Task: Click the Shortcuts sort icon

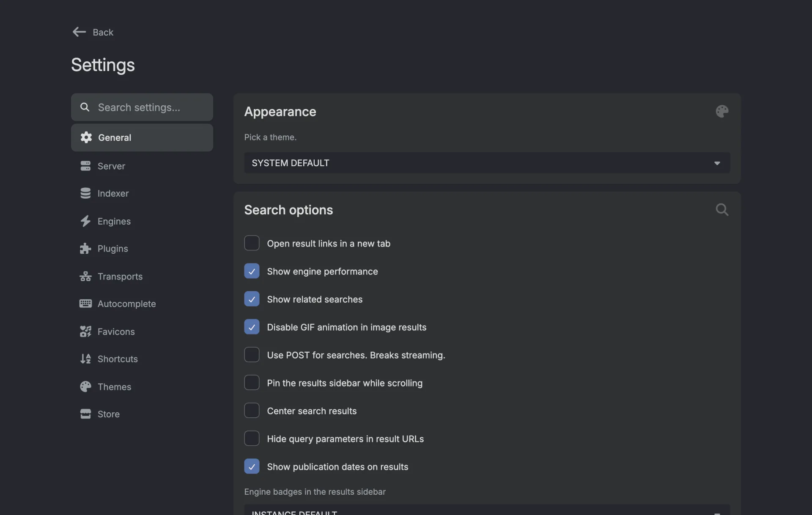Action: [x=85, y=359]
